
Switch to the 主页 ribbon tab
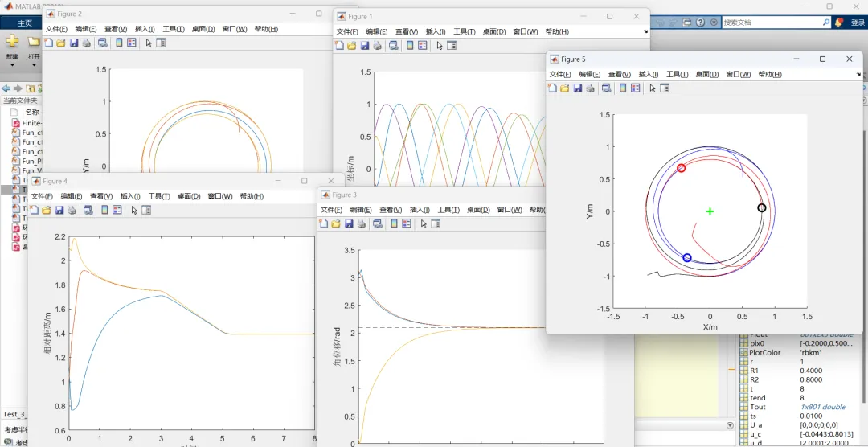pyautogui.click(x=25, y=23)
